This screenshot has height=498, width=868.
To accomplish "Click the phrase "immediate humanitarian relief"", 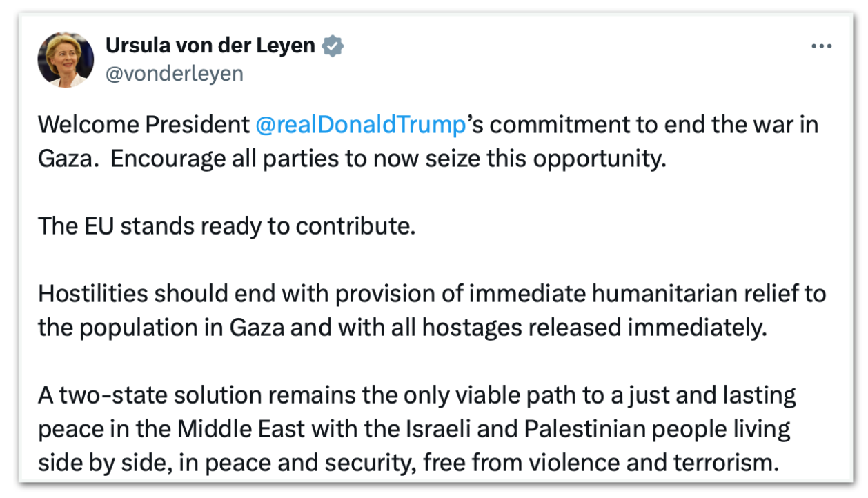I will 621,293.
